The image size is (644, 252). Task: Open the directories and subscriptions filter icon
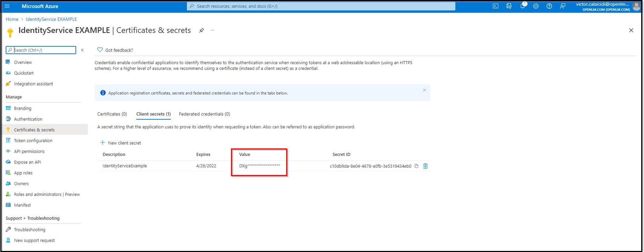[x=509, y=6]
